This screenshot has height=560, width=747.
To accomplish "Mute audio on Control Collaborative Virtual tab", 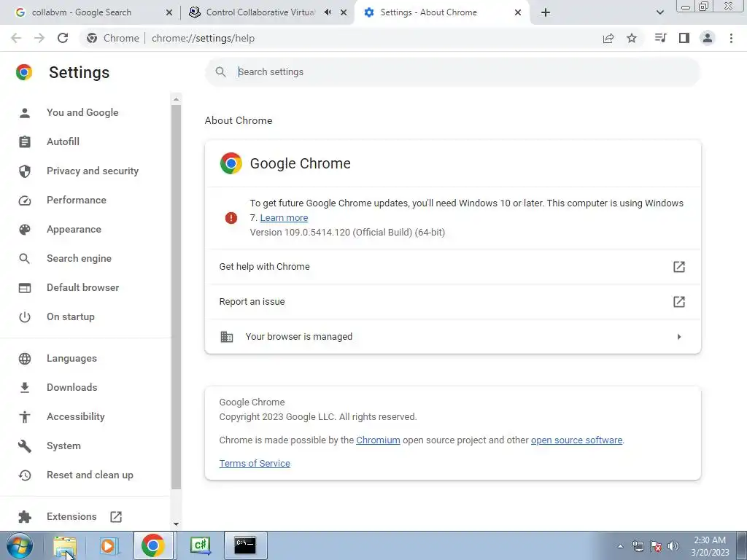I will click(328, 12).
